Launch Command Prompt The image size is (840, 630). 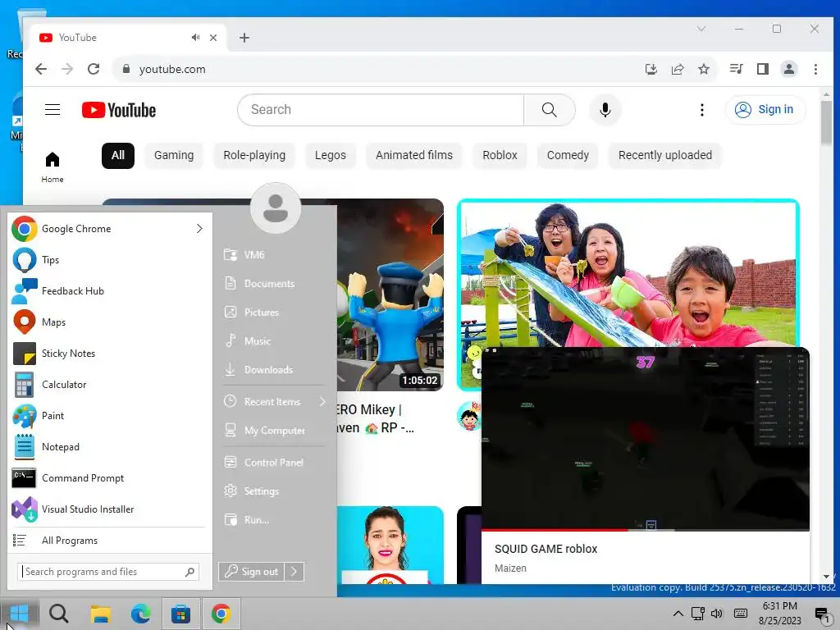pos(108,478)
